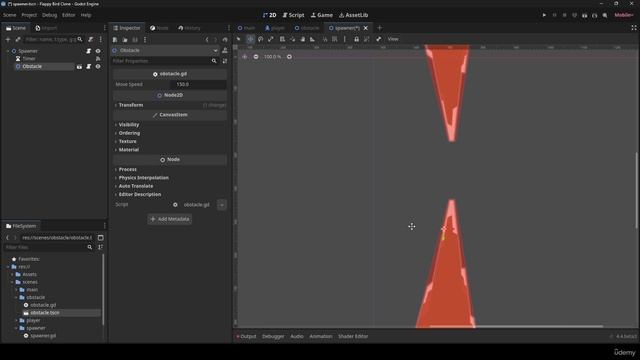This screenshot has height=360, width=640.
Task: Activate the Move Mode tool
Action: click(250, 39)
